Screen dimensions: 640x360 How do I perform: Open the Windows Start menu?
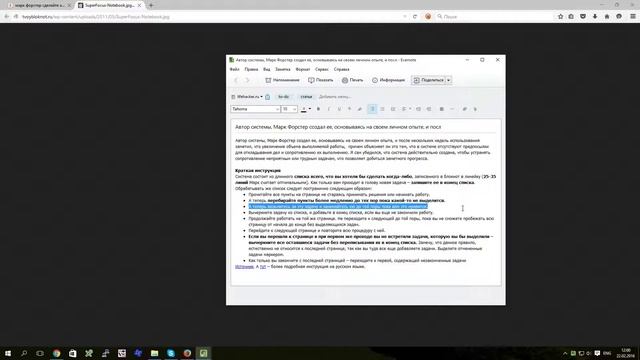click(x=8, y=353)
